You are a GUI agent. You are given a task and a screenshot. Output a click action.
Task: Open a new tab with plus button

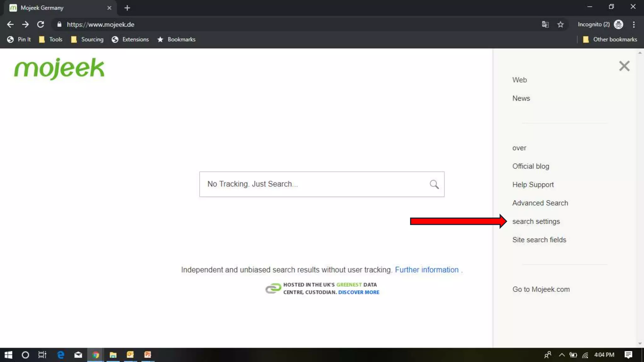pos(127,8)
